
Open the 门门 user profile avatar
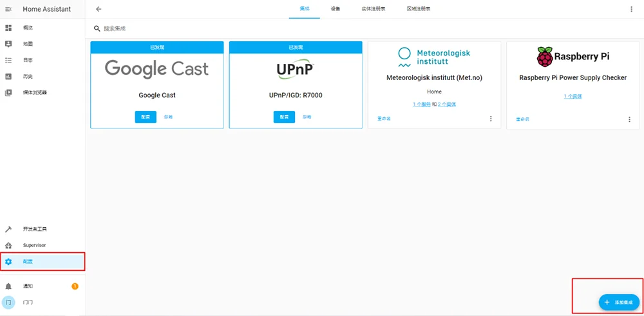point(8,302)
